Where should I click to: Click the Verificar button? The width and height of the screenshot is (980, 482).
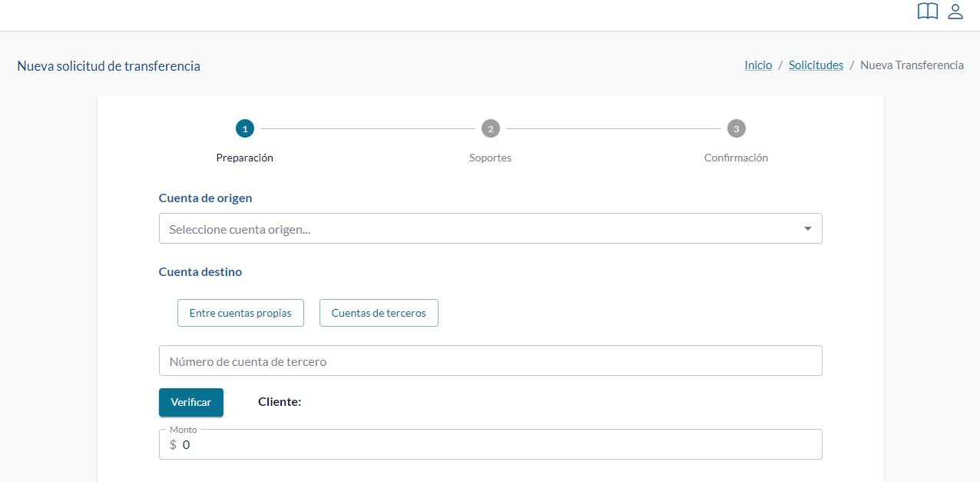191,402
